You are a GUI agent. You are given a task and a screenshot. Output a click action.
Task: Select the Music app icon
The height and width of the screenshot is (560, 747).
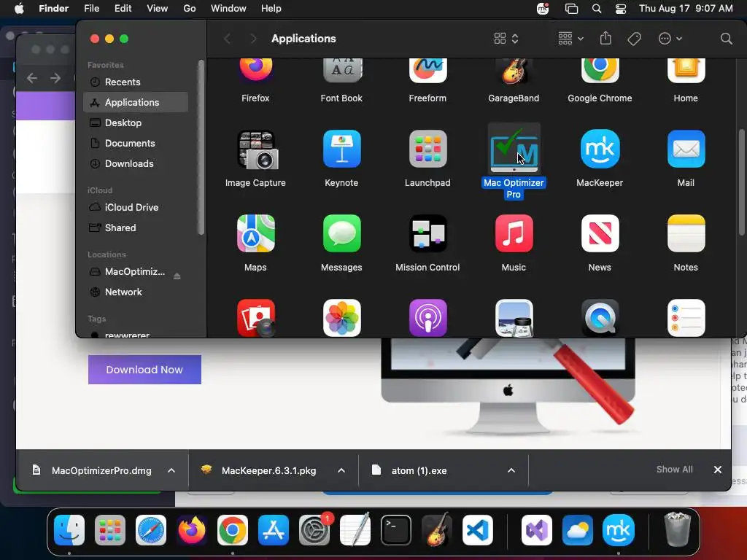click(x=514, y=233)
